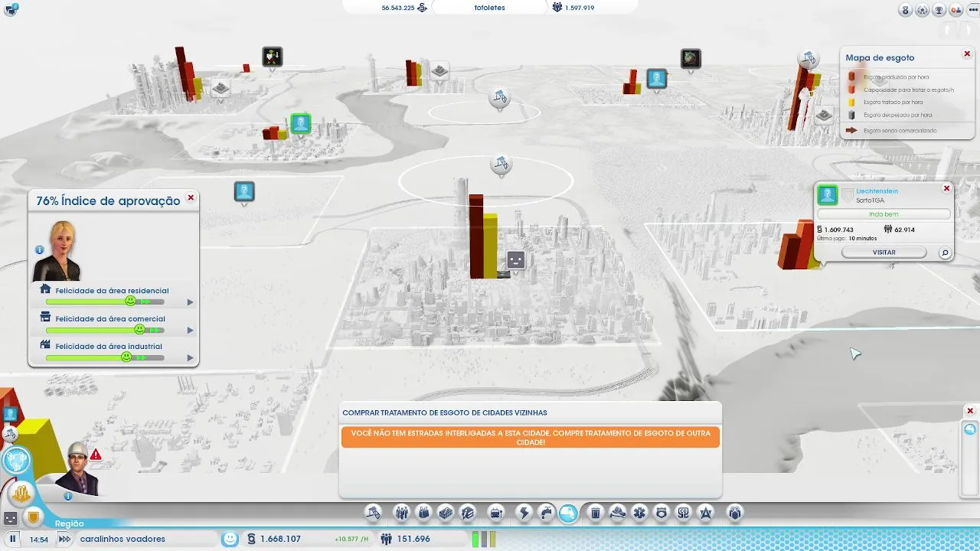Open the garbage trash can menu
Screen dimensions: 980x551
click(x=596, y=513)
